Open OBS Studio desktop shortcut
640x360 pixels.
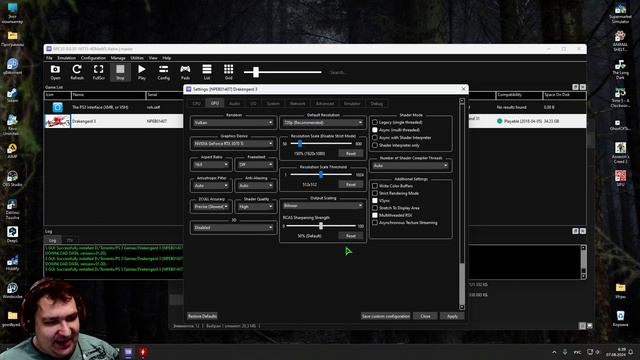[x=12, y=178]
